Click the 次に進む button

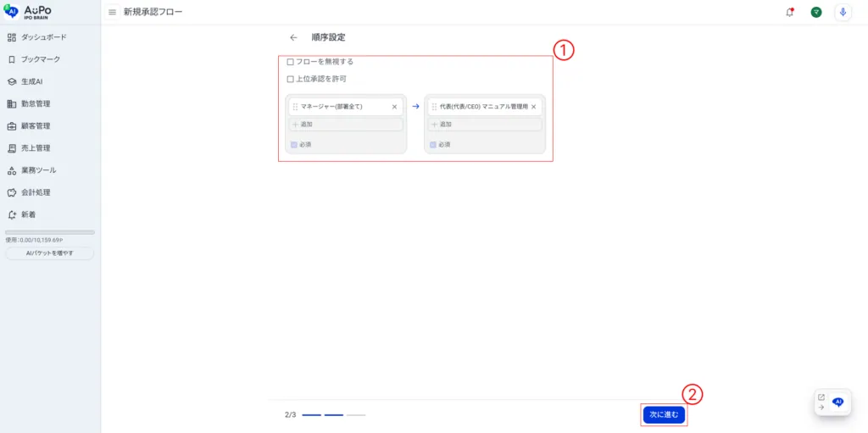pos(665,414)
